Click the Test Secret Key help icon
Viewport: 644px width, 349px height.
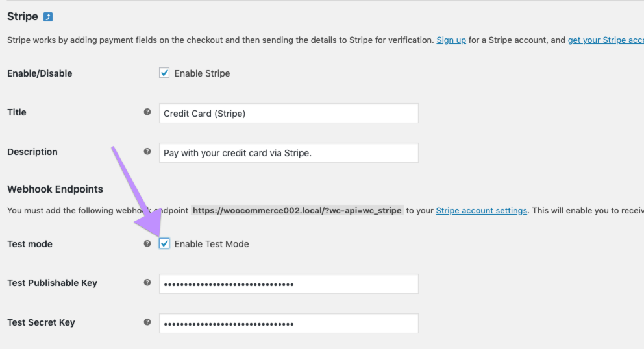coord(147,322)
